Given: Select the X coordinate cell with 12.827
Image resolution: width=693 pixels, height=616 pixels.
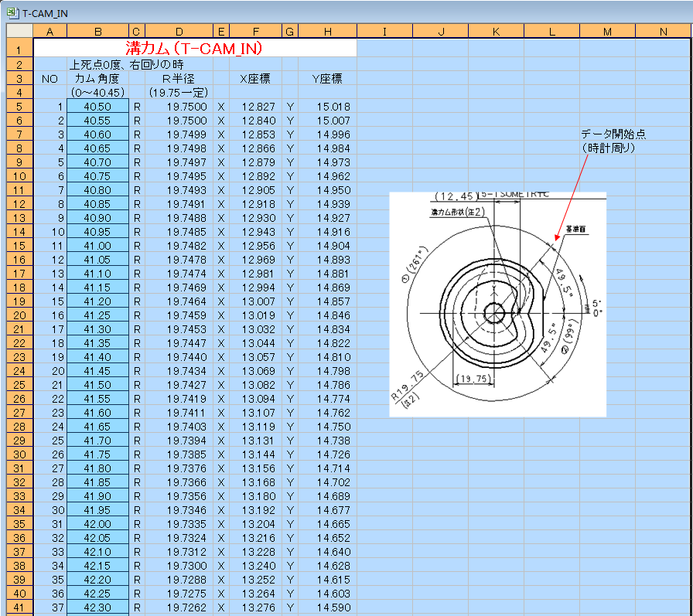Looking at the screenshot, I should coord(258,107).
